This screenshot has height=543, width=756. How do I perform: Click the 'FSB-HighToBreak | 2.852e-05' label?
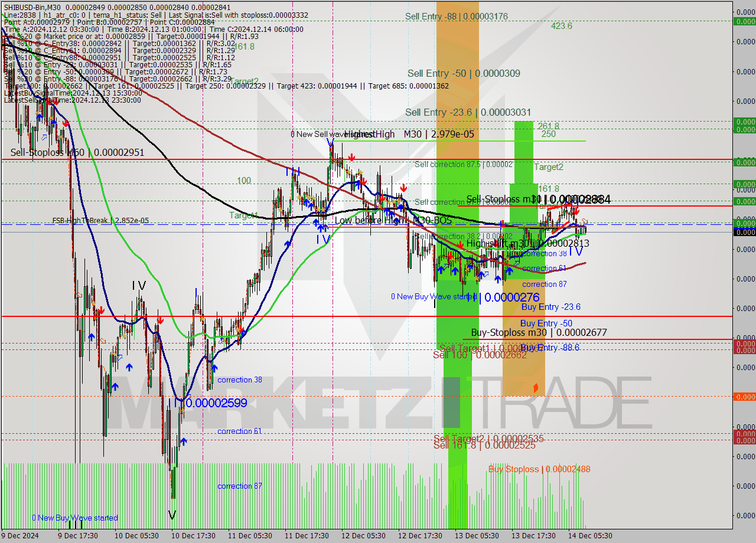pos(100,221)
